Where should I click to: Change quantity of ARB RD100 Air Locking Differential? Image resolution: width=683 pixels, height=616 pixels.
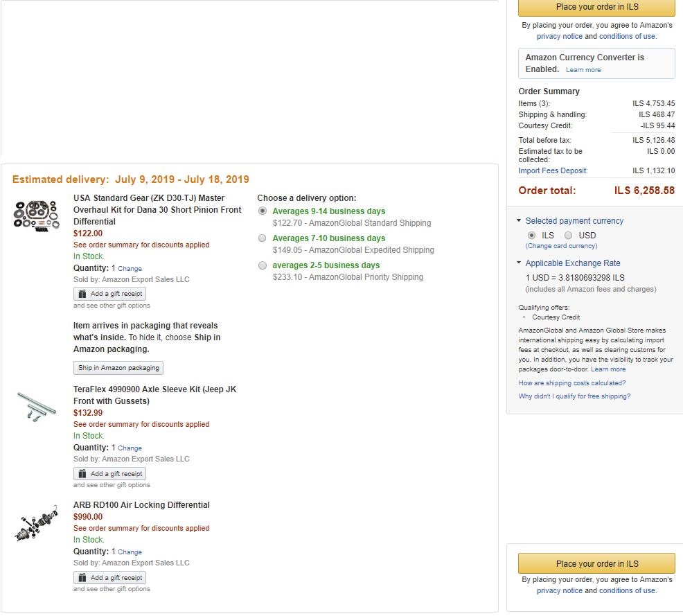130,552
